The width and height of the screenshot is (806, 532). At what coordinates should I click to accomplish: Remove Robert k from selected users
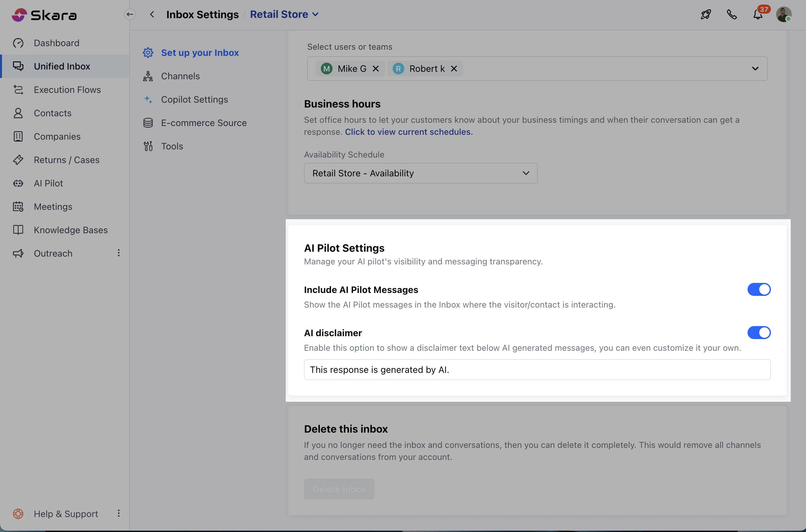[454, 69]
